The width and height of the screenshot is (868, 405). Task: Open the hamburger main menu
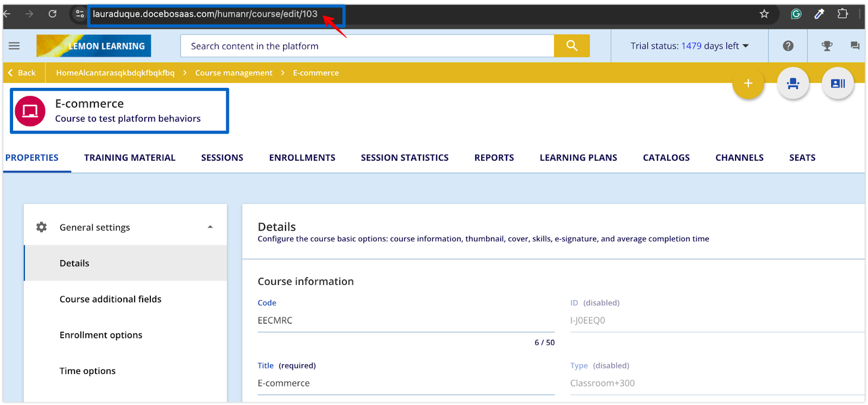[x=14, y=46]
